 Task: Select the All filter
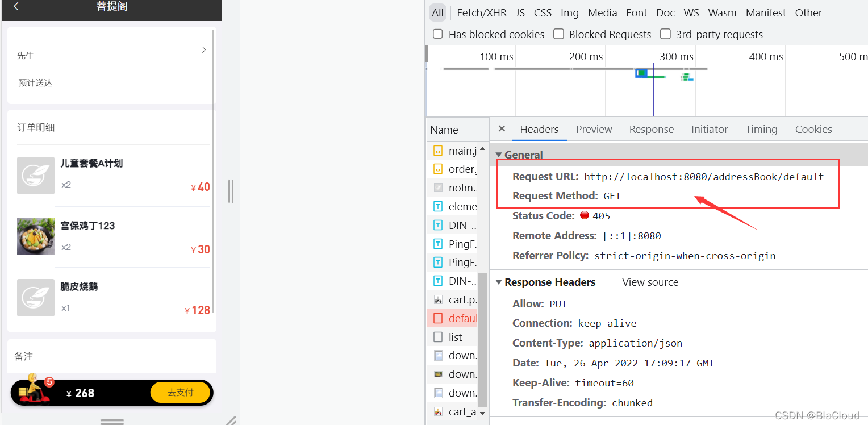click(x=437, y=13)
